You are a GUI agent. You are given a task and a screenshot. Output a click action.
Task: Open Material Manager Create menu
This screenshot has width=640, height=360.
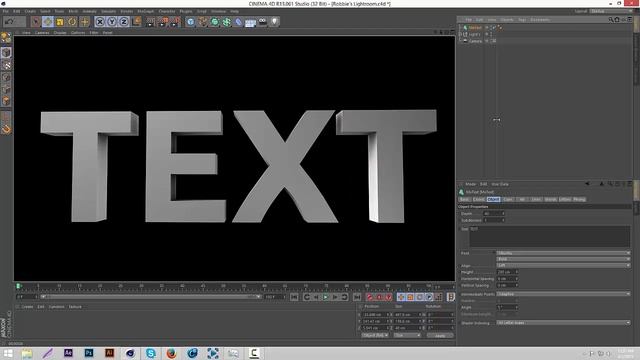tap(27, 307)
